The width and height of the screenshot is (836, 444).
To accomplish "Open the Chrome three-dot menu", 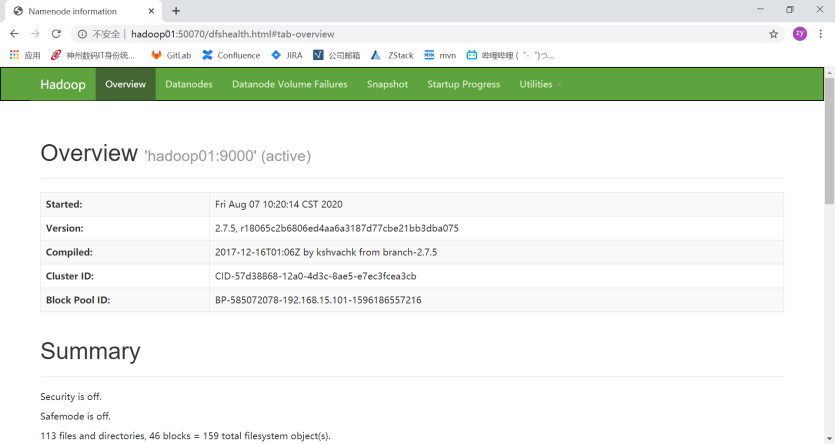I will pos(821,34).
